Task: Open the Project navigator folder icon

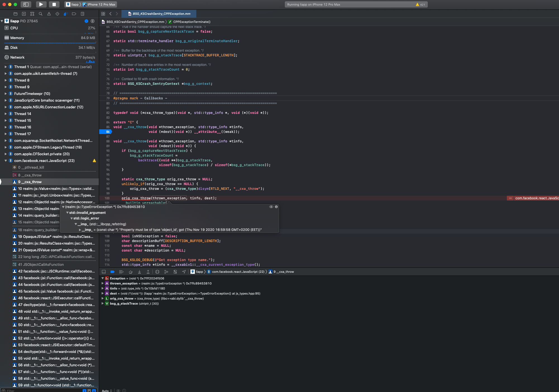Action: click(15, 14)
